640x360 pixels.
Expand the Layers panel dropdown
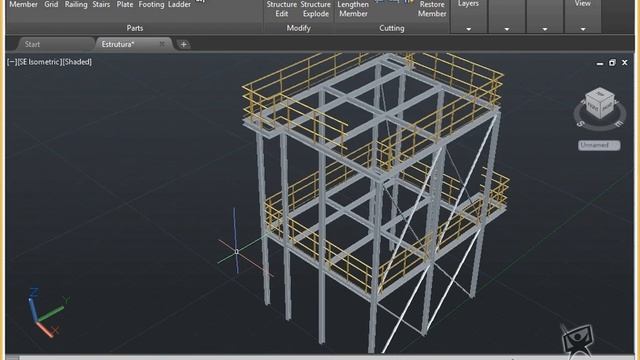[x=469, y=29]
